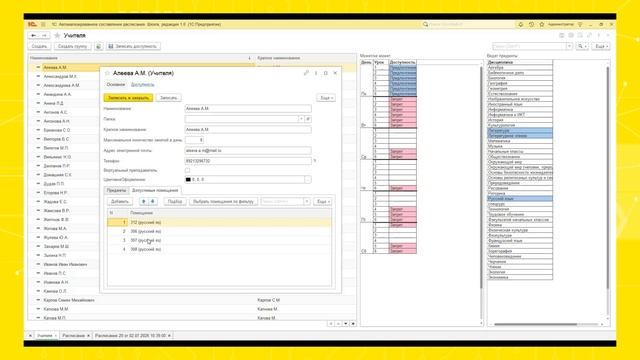640x360 pixels.
Task: Click the Наименование input field
Action: (248, 109)
